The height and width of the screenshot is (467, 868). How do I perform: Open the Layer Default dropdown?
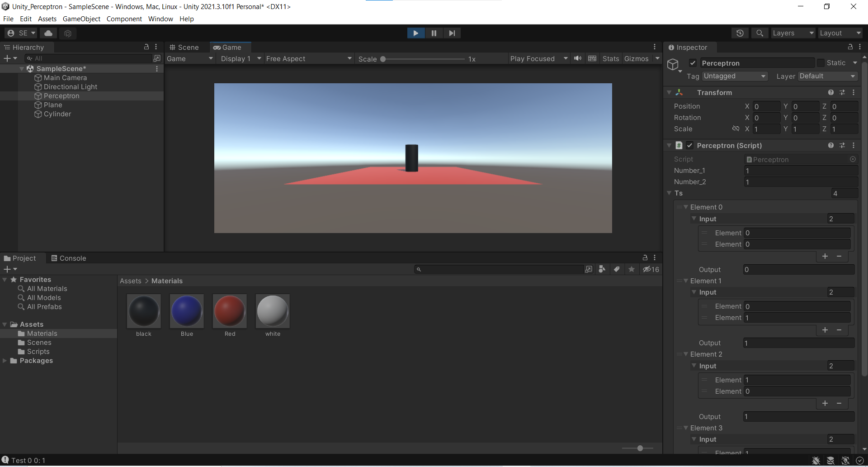tap(828, 76)
